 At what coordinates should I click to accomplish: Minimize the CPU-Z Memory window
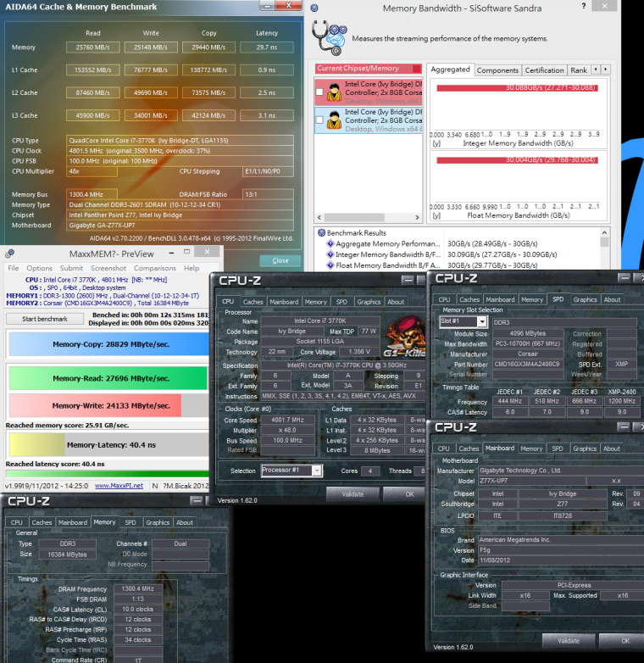(x=197, y=500)
